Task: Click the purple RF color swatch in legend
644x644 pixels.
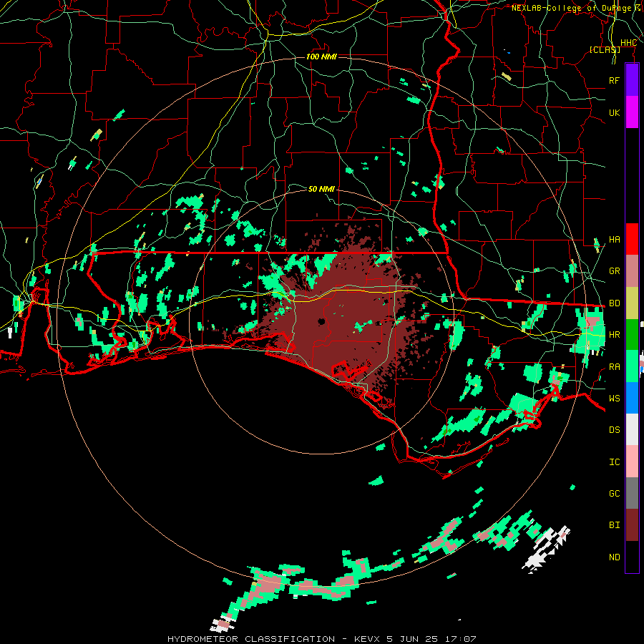Action: pyautogui.click(x=632, y=80)
